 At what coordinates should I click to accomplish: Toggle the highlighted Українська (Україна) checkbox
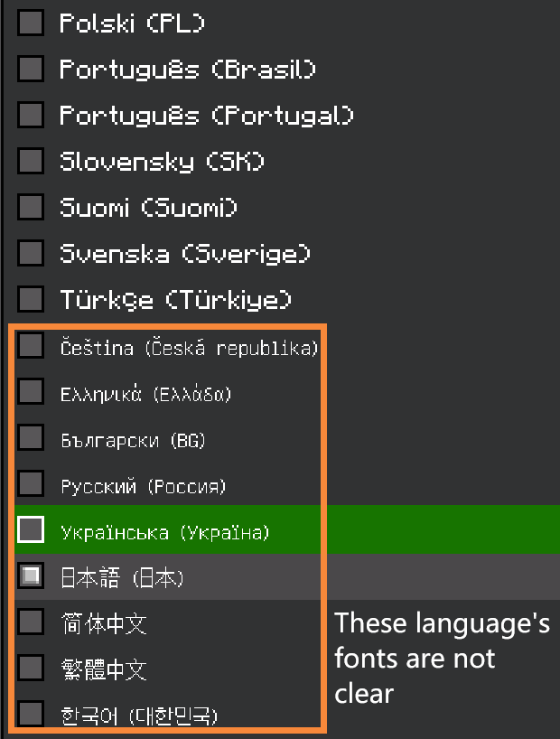pyautogui.click(x=31, y=529)
